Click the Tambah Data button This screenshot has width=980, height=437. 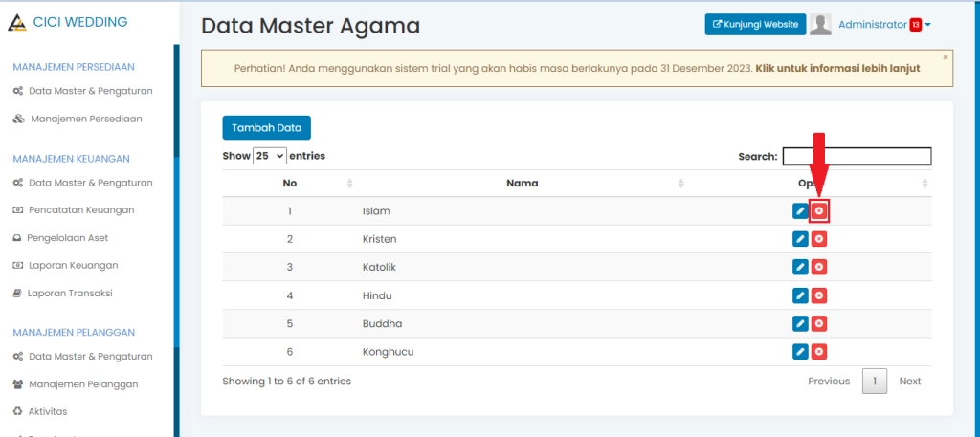(x=266, y=128)
